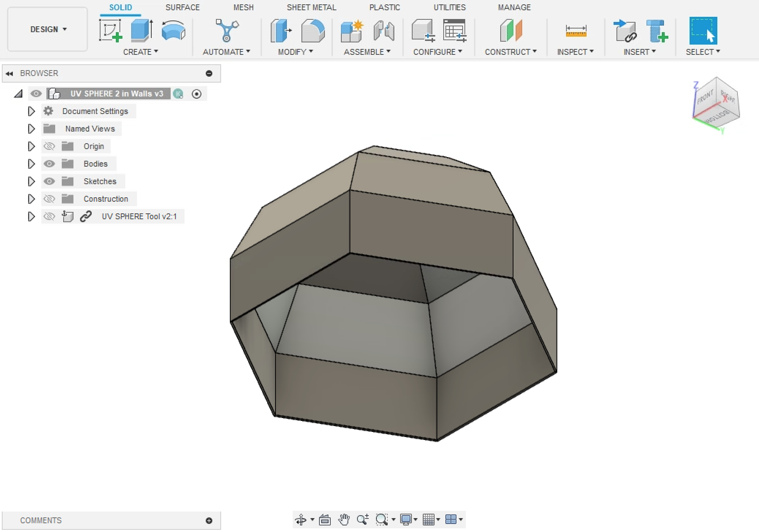Click the Zoom tool icon
This screenshot has width=759, height=532.
coord(363,519)
